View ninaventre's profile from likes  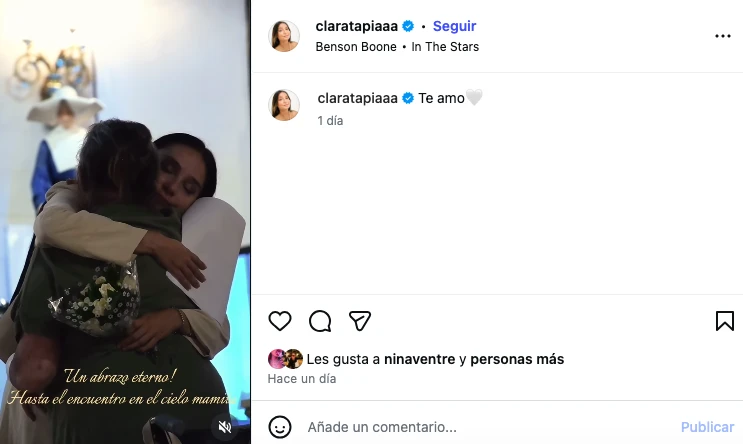tap(419, 359)
